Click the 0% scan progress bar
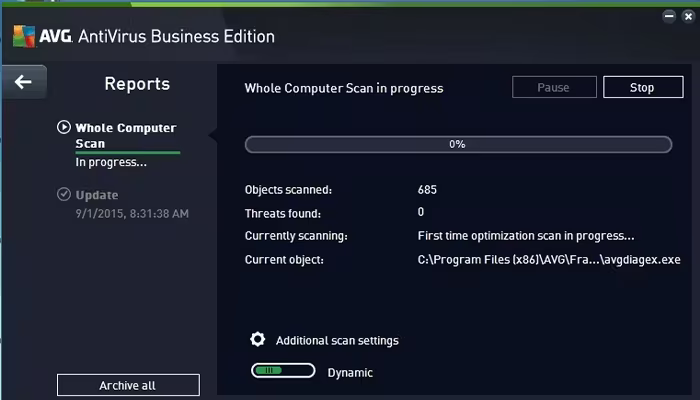700x400 pixels. point(458,144)
